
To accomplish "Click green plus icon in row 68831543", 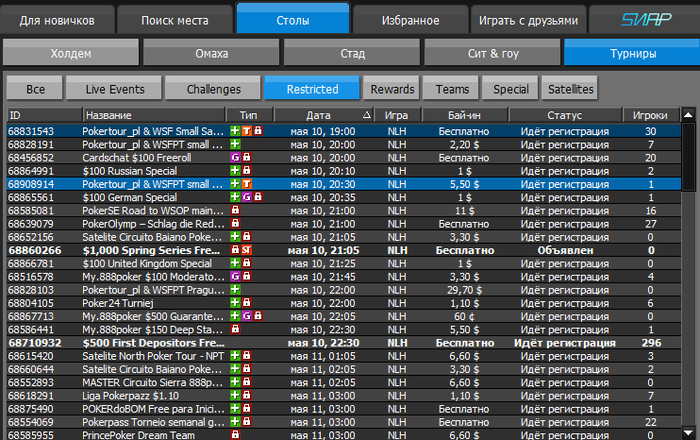I will 235,131.
